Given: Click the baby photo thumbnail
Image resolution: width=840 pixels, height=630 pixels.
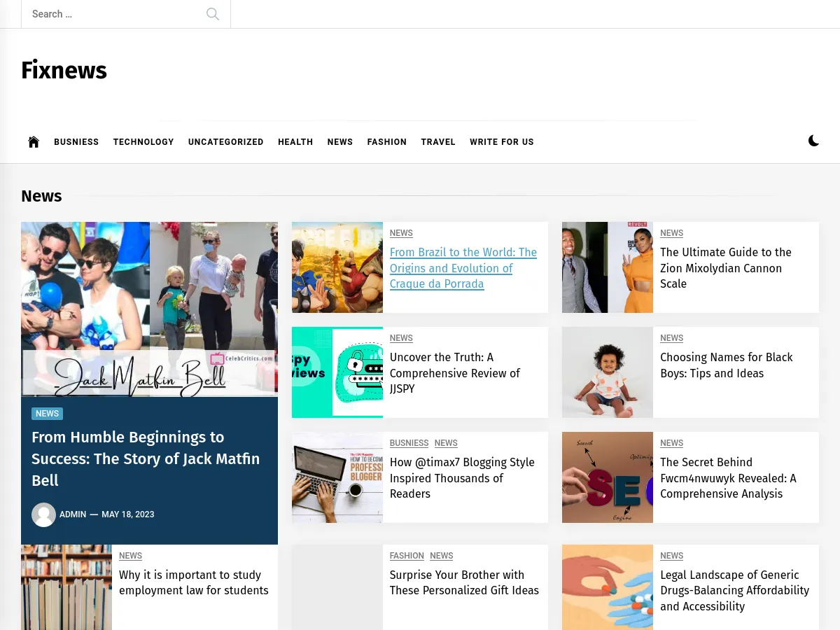Looking at the screenshot, I should [607, 372].
